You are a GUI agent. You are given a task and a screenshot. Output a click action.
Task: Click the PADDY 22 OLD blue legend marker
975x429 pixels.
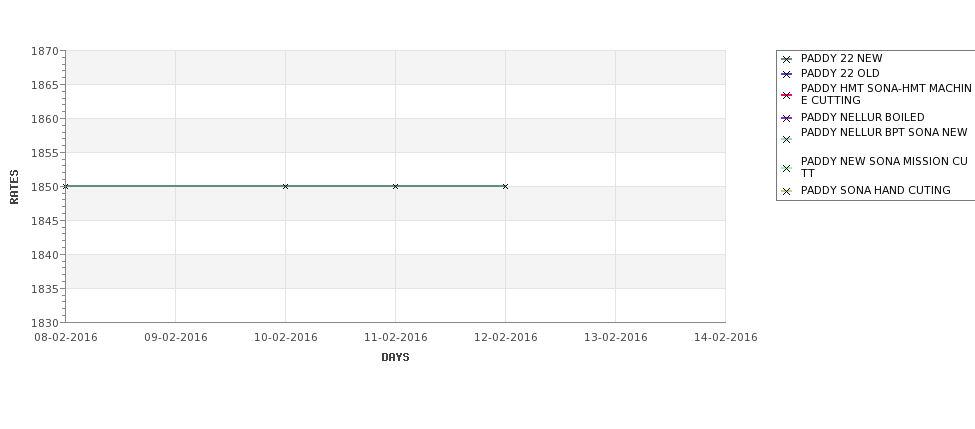pos(786,75)
